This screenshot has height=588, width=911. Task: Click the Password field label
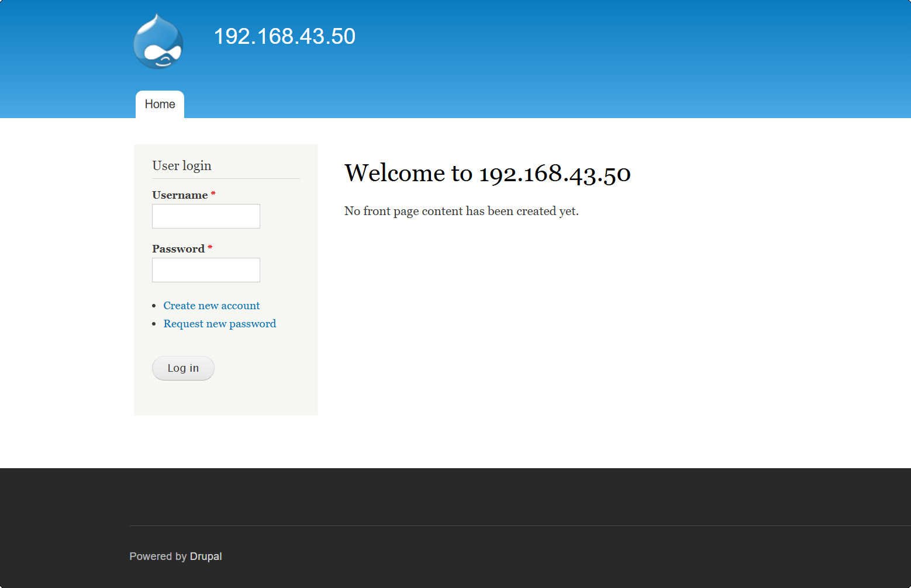click(178, 249)
